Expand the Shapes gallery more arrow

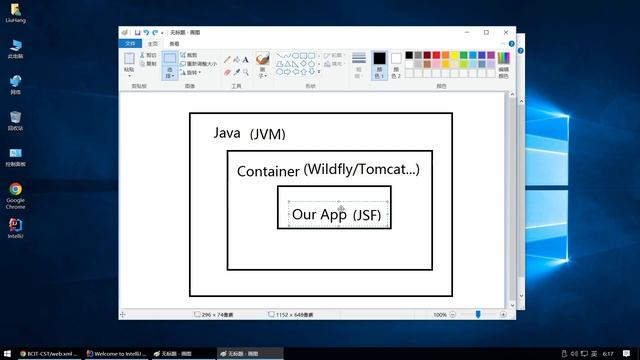(319, 72)
